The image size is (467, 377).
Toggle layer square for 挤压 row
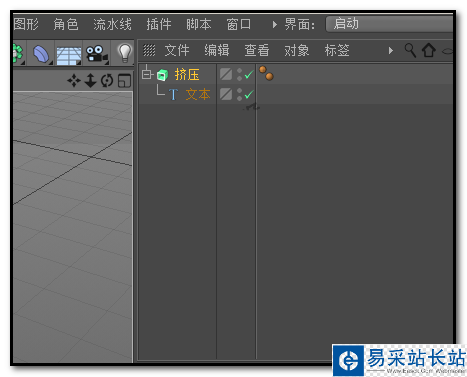click(x=226, y=74)
